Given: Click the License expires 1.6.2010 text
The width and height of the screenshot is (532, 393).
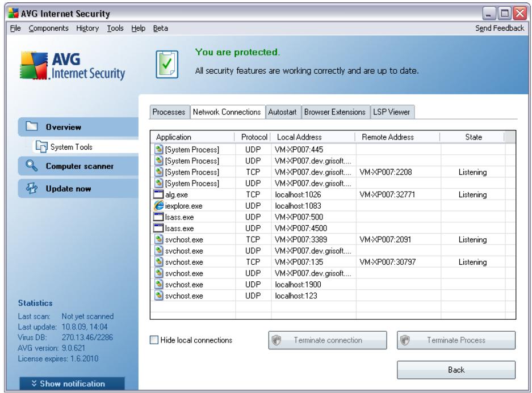Looking at the screenshot, I should click(58, 358).
